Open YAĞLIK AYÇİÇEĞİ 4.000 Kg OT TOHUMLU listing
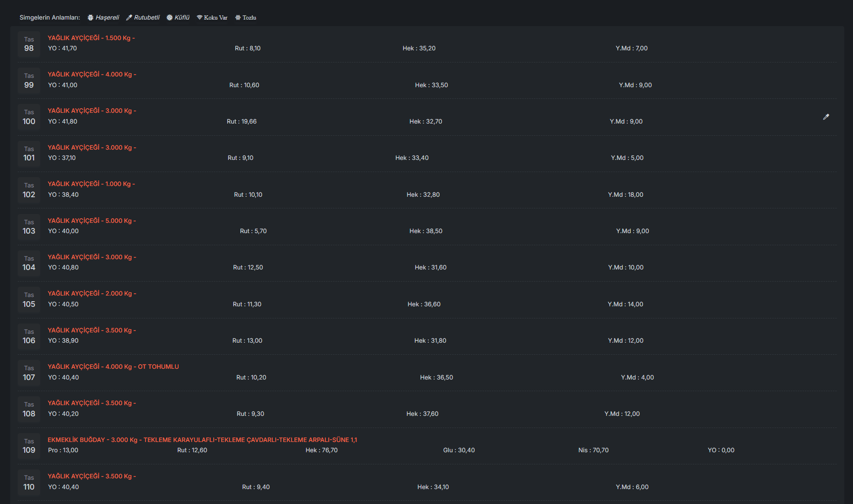 [x=113, y=367]
